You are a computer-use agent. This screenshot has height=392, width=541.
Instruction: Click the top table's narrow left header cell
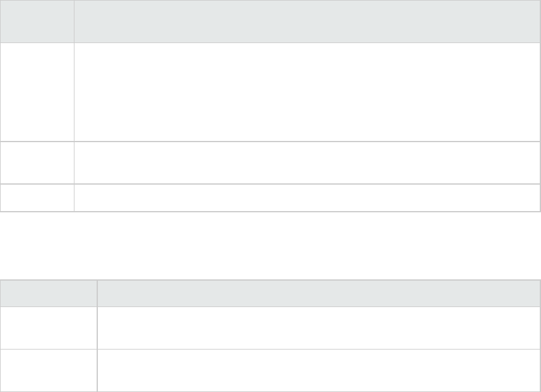tap(37, 21)
